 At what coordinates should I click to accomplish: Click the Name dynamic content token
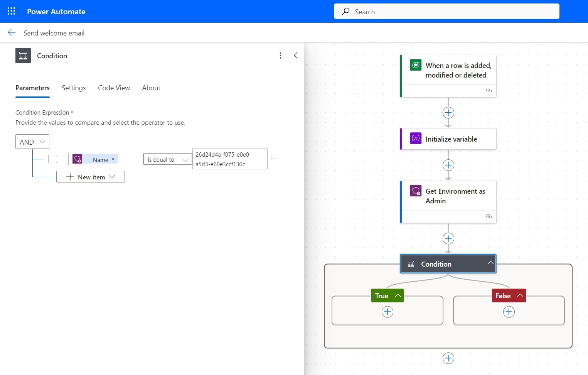[x=95, y=159]
